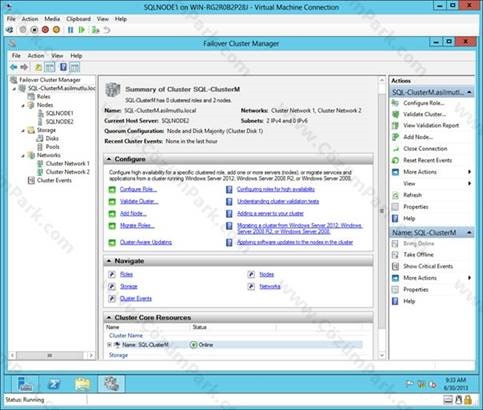Click the Configure Role... link

[138, 189]
